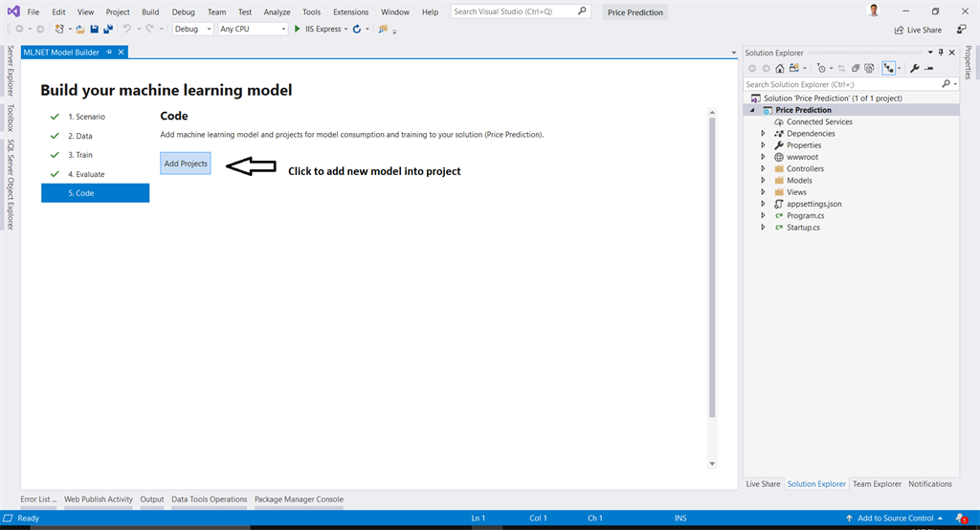Expand the Models folder

pyautogui.click(x=763, y=181)
